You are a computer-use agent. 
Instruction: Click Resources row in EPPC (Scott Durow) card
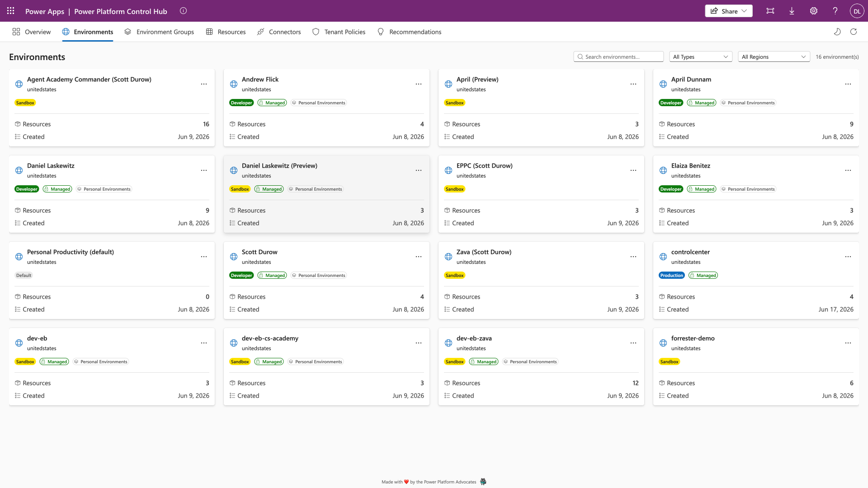[541, 211]
